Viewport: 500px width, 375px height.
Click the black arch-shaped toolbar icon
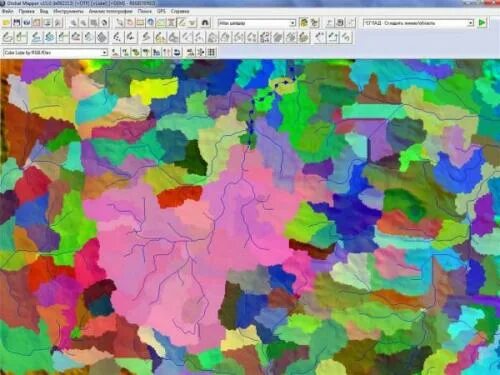(205, 23)
